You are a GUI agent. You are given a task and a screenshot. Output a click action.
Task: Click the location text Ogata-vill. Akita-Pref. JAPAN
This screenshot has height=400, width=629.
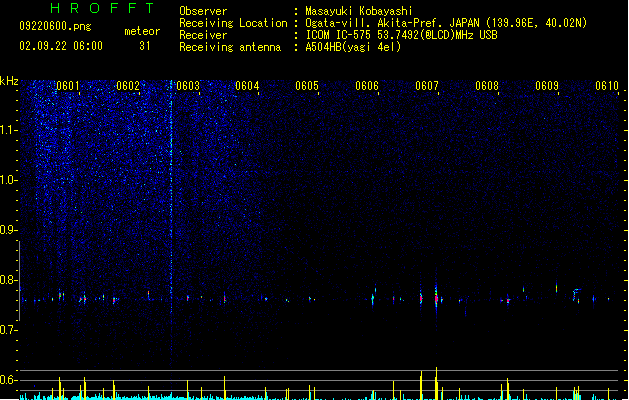[392, 23]
